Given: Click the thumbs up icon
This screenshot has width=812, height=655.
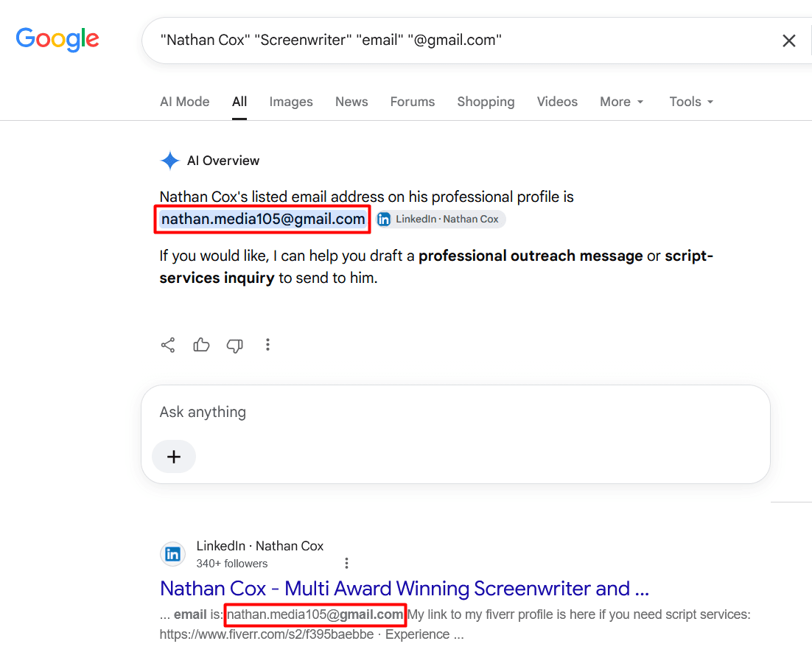Looking at the screenshot, I should point(201,345).
